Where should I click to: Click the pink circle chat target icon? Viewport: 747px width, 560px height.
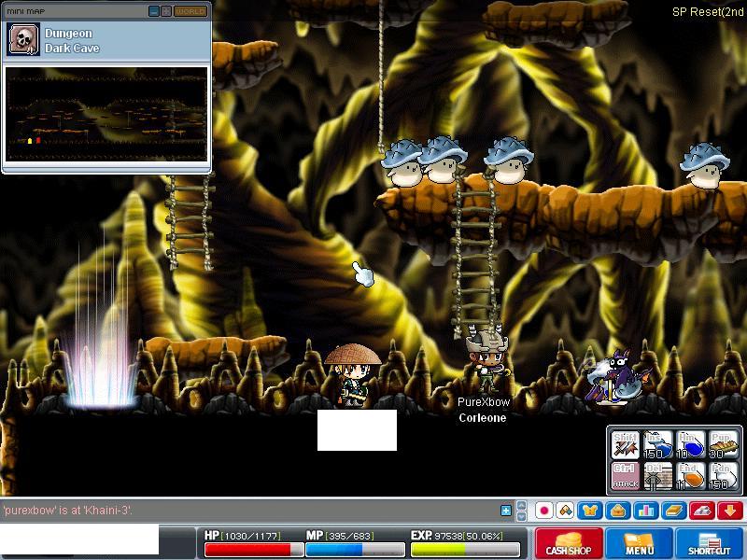pyautogui.click(x=544, y=511)
